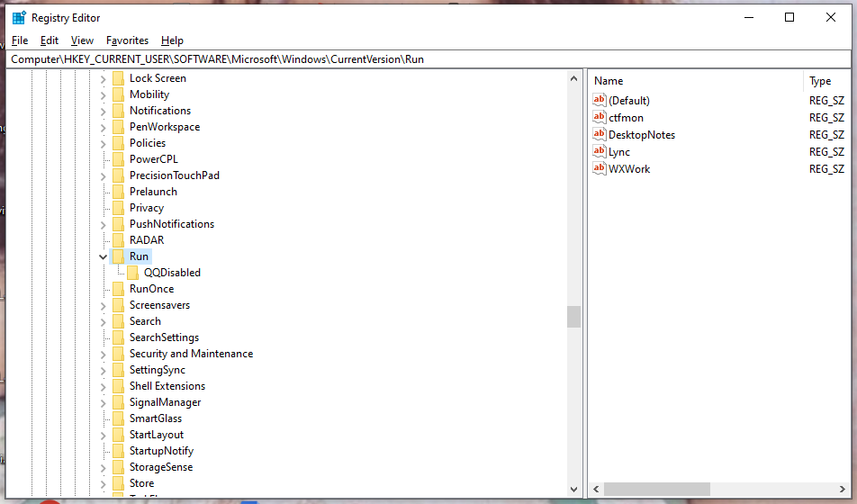Expand the Lock Screen key
This screenshot has height=504, width=857.
tap(103, 79)
